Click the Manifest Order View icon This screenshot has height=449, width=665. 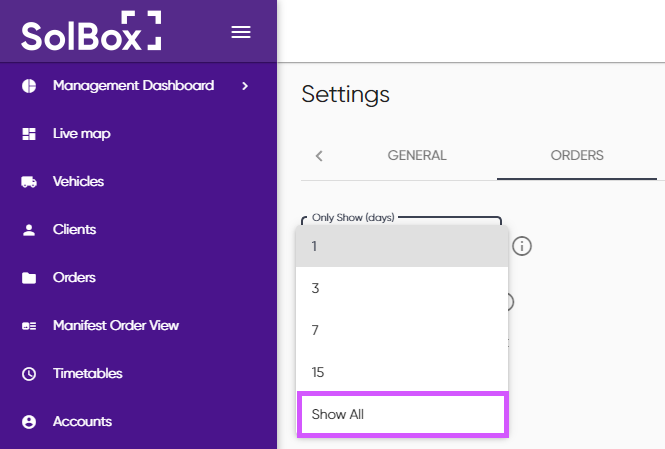pyautogui.click(x=29, y=326)
